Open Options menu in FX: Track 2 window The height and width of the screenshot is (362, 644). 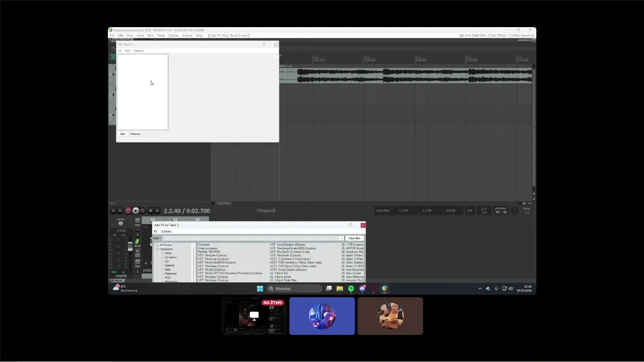point(139,51)
